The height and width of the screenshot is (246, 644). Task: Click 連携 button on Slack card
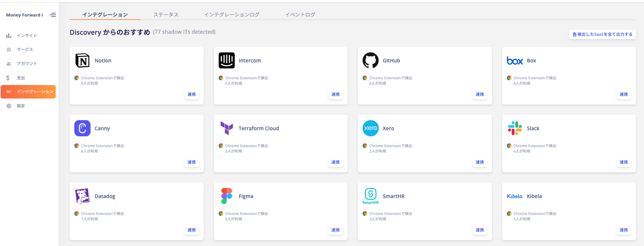pyautogui.click(x=624, y=162)
